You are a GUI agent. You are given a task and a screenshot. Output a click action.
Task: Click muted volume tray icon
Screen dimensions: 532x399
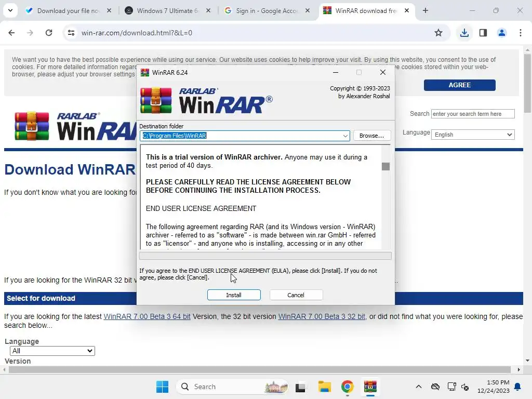(465, 387)
